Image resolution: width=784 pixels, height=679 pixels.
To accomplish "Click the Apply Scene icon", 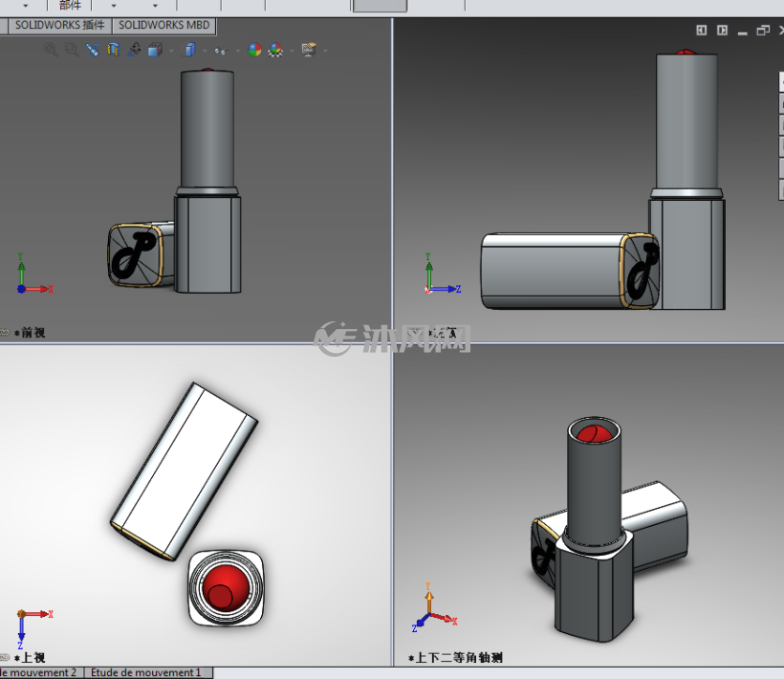I will pyautogui.click(x=275, y=49).
